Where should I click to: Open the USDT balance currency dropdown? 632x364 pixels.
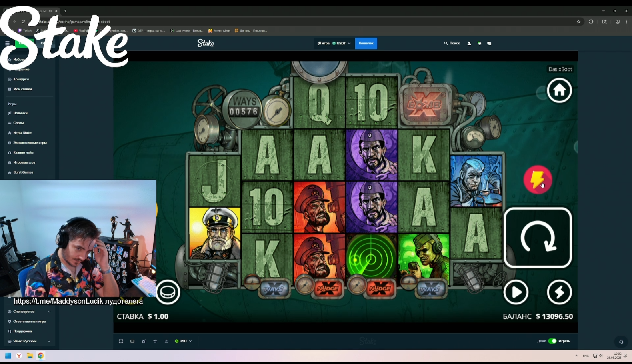pos(334,43)
